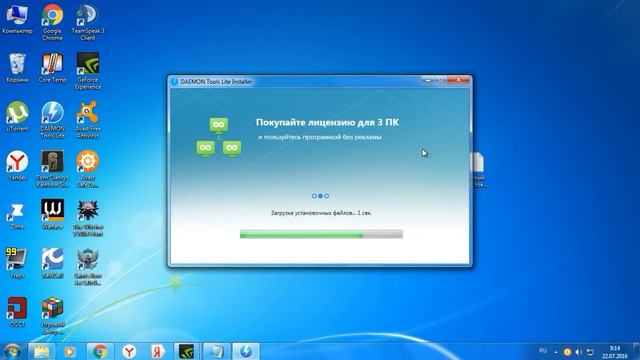Close the DAEMON Tools Lite Installer window
Screen dimensions: 640x360
459,80
